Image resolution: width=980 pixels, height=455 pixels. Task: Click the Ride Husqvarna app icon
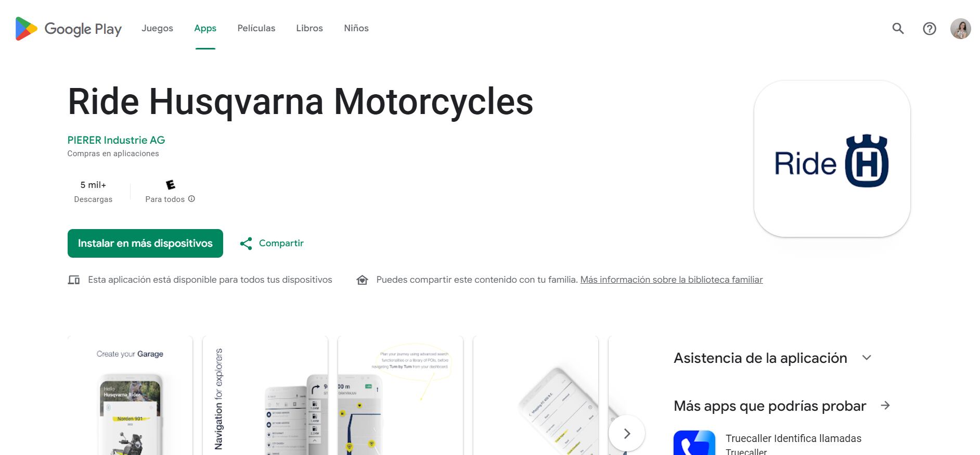pos(832,159)
